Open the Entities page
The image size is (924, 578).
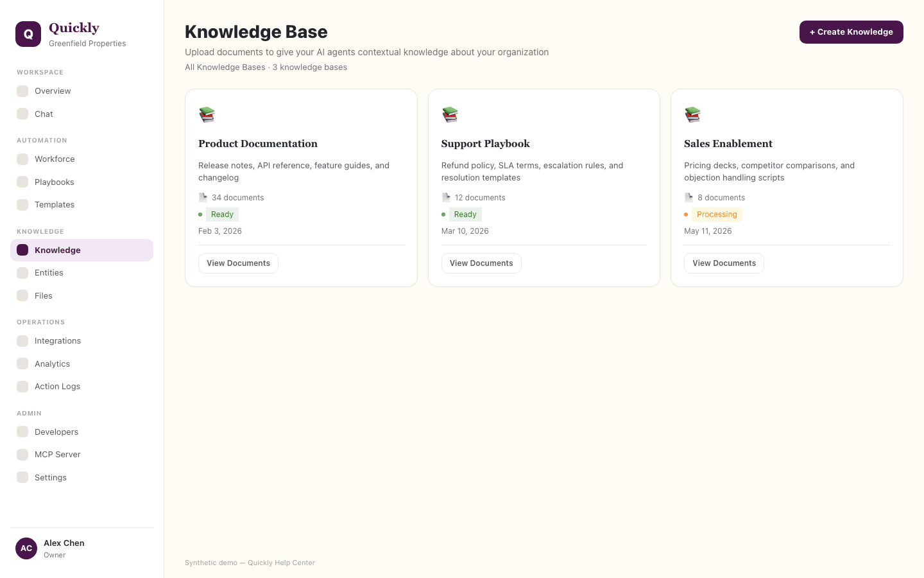(x=81, y=273)
